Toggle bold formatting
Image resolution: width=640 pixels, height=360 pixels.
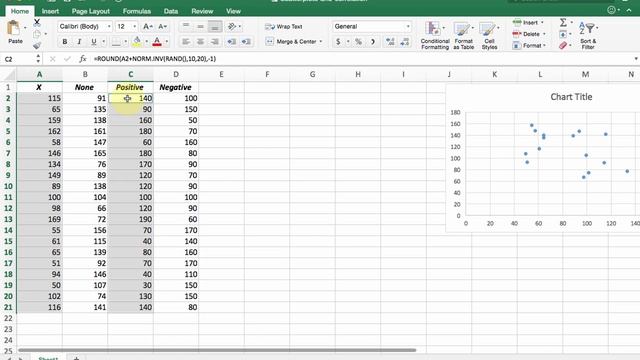point(65,42)
